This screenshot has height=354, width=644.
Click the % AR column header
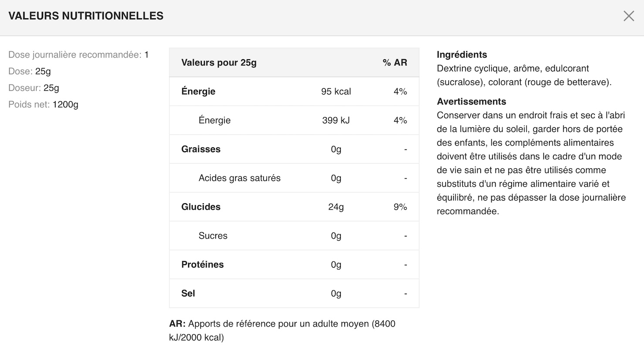click(395, 63)
